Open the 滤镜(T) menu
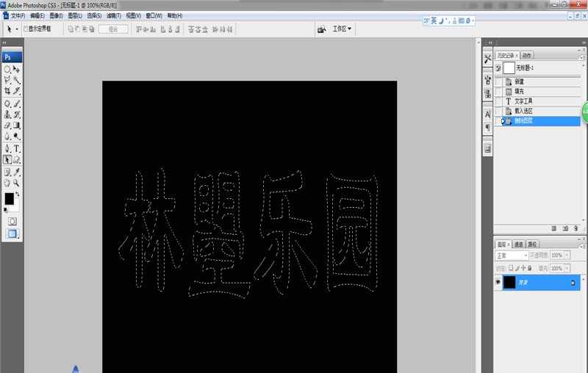Viewport: 588px width, 373px height. pos(114,15)
